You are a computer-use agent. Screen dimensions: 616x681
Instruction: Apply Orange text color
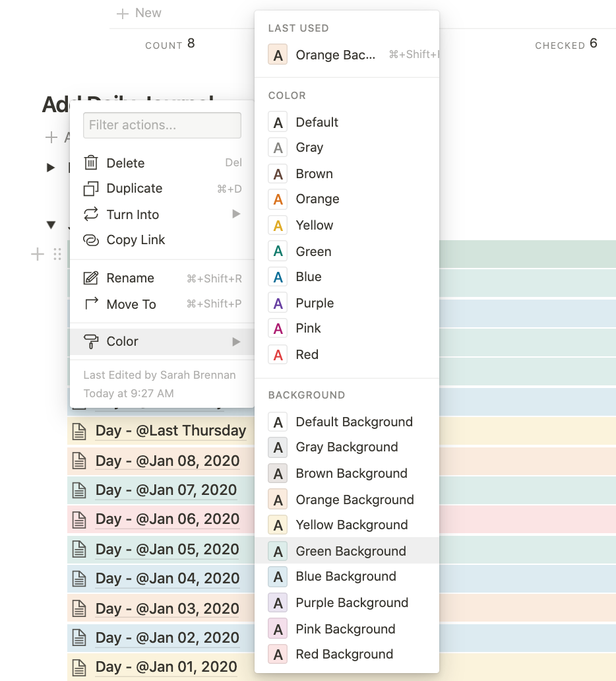[x=347, y=199]
